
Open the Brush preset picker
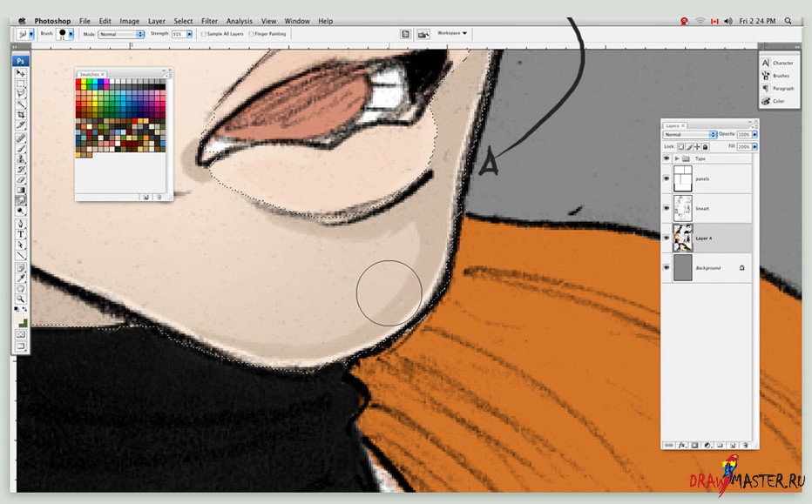pyautogui.click(x=71, y=34)
